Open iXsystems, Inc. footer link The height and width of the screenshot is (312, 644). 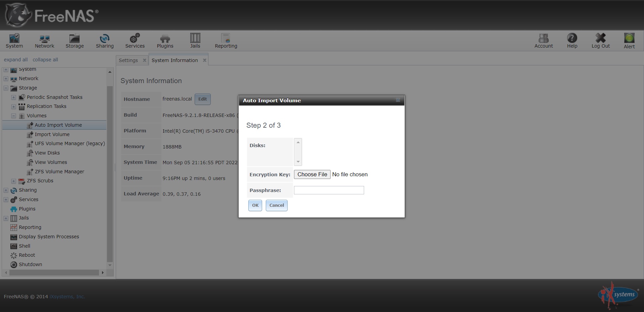coord(67,297)
